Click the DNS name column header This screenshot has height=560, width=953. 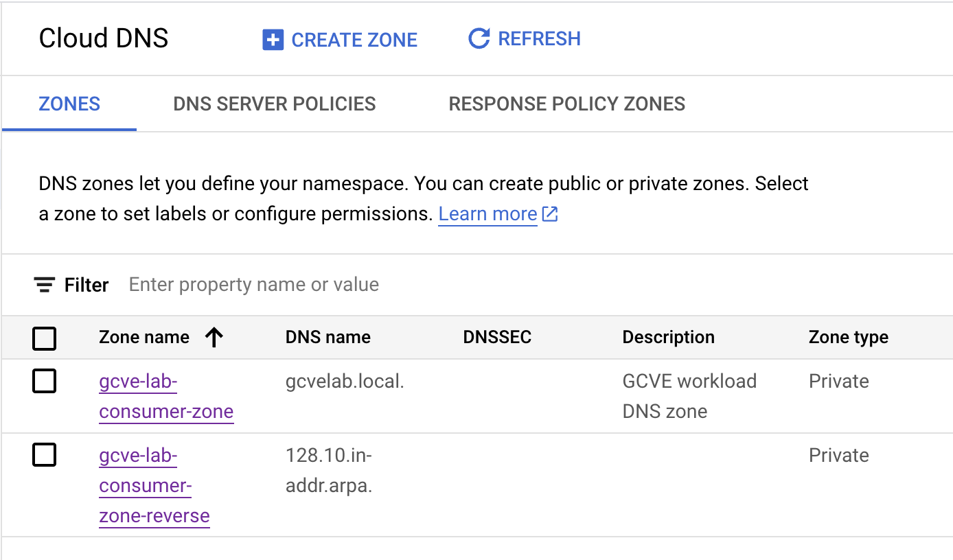tap(328, 337)
